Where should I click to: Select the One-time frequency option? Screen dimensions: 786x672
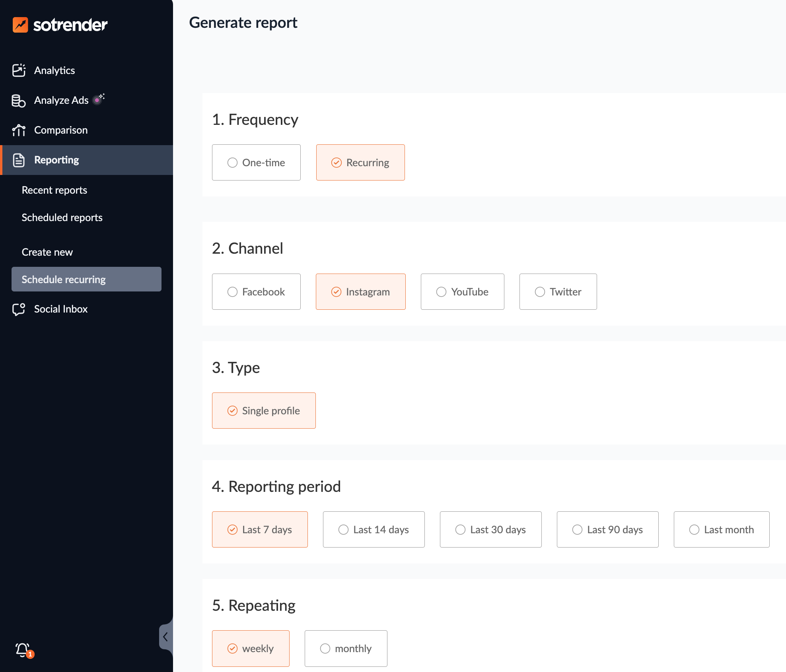coord(256,163)
